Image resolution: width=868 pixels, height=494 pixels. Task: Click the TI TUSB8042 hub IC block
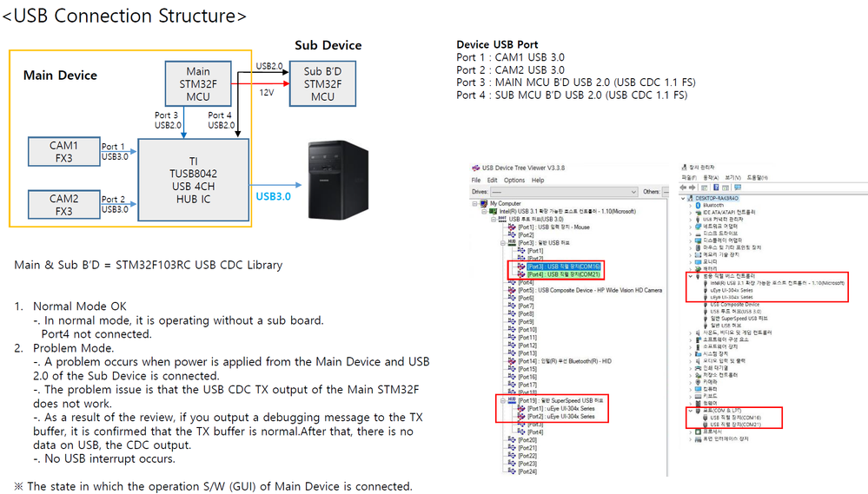[193, 181]
